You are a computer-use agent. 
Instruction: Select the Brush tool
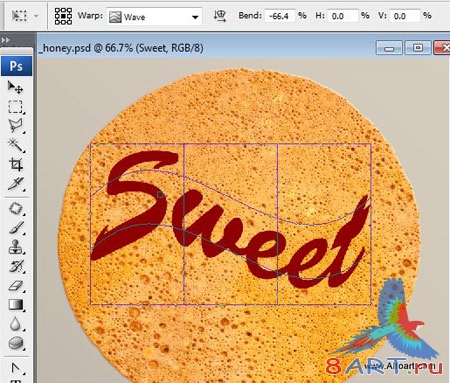pos(15,228)
